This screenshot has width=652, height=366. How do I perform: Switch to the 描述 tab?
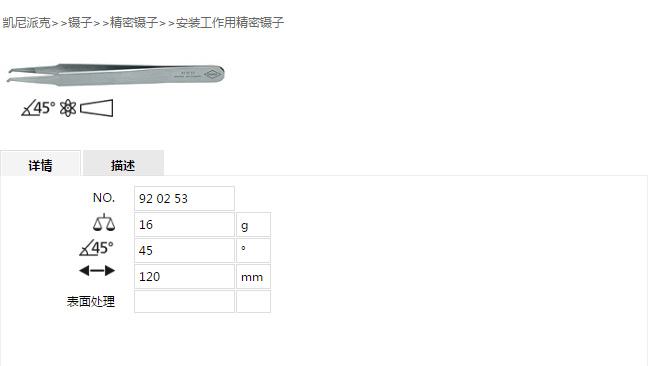coord(123,163)
